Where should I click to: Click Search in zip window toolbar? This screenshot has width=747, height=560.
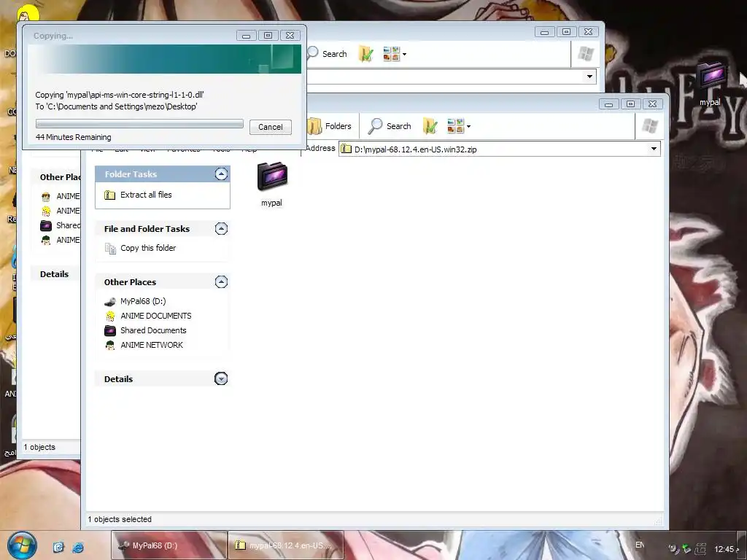click(x=390, y=126)
